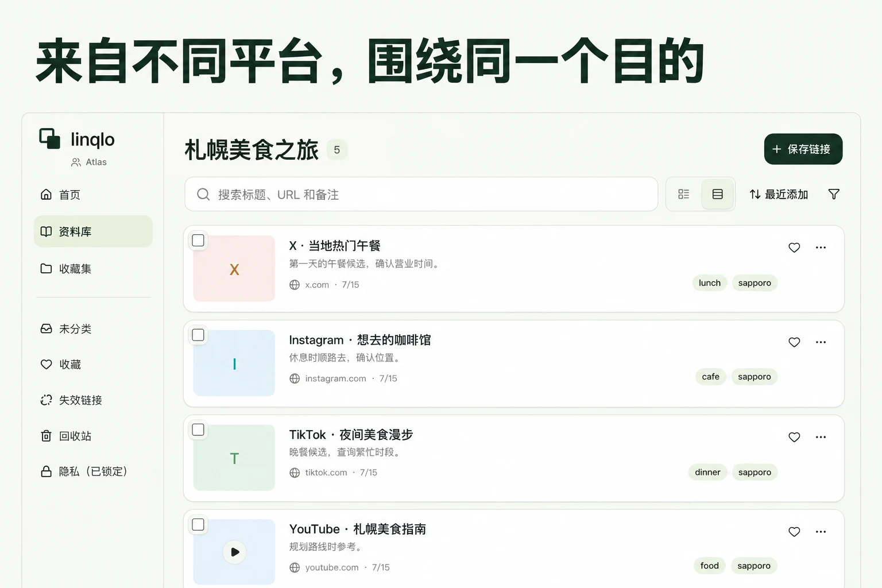Open more options for YouTube 札幌美食指南

click(x=821, y=532)
